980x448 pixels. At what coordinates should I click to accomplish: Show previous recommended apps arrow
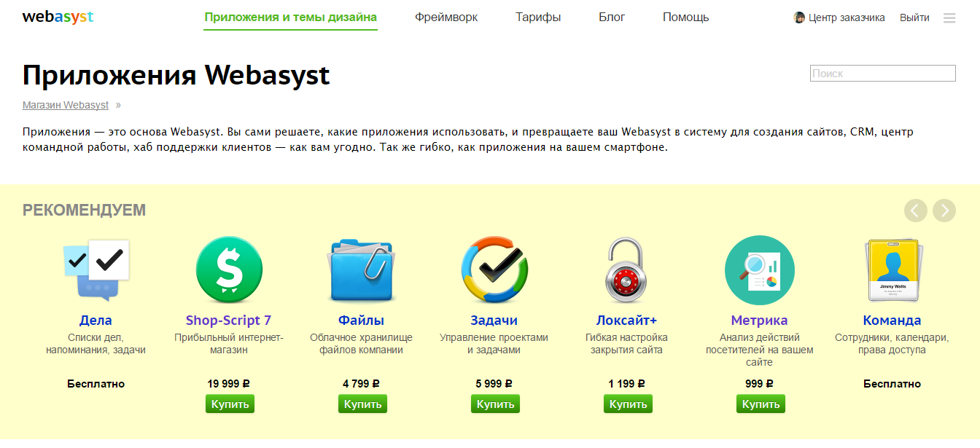pos(916,211)
